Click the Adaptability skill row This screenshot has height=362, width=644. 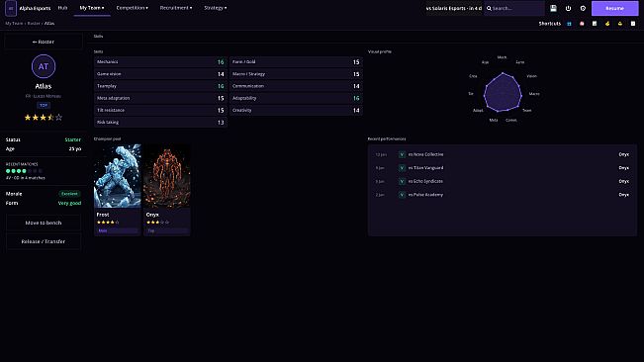(296, 98)
